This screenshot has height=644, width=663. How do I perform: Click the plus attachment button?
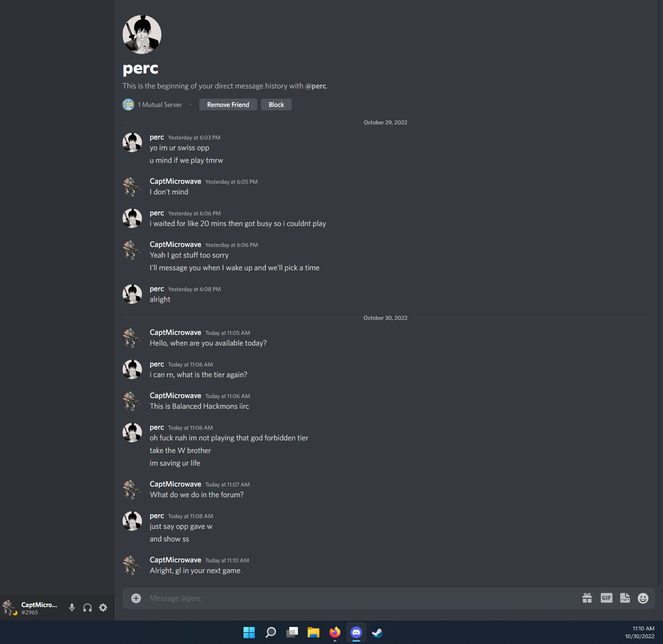136,598
